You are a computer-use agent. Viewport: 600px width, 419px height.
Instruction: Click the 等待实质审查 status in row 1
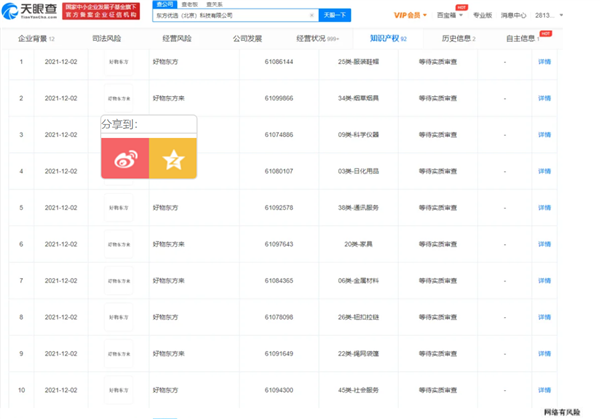[x=438, y=62]
